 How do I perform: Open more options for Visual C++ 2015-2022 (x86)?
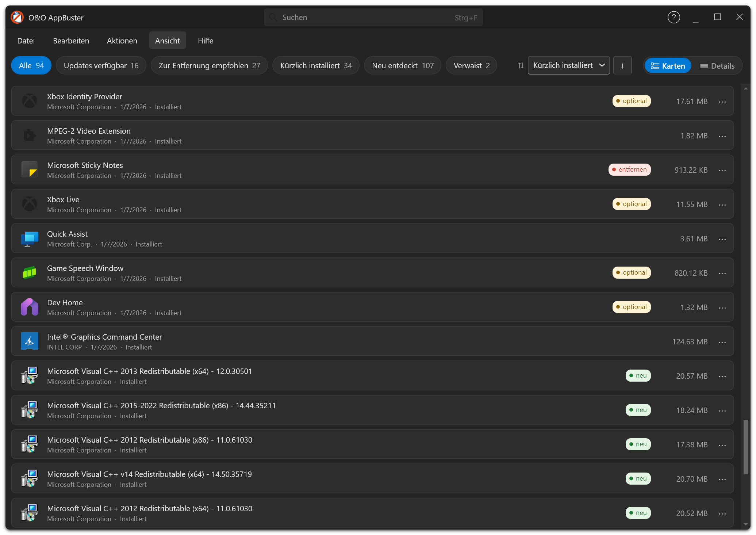pos(722,410)
